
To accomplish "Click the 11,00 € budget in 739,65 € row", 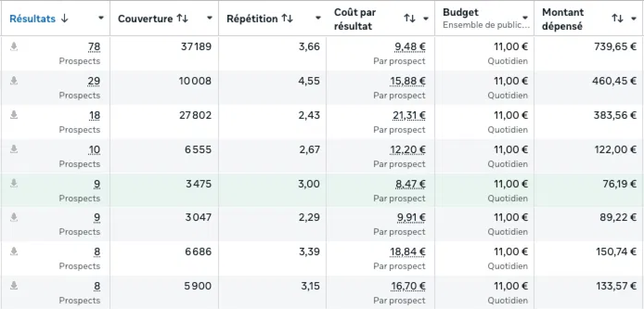I will point(511,46).
